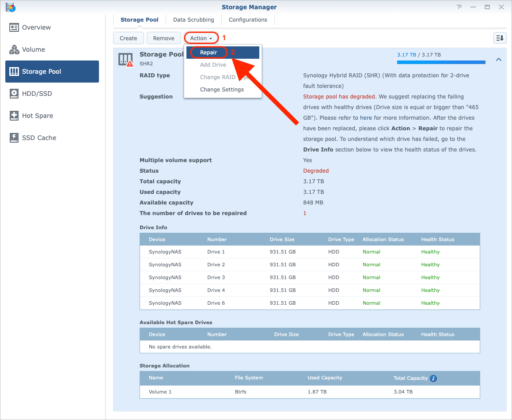Click the red Degraded status value
Screen dimensions: 512x420
click(x=316, y=170)
